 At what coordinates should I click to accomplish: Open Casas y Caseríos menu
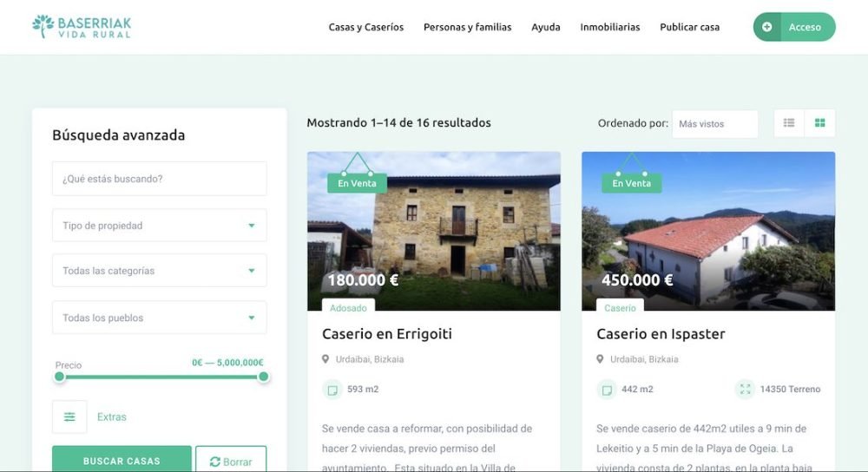tap(366, 27)
